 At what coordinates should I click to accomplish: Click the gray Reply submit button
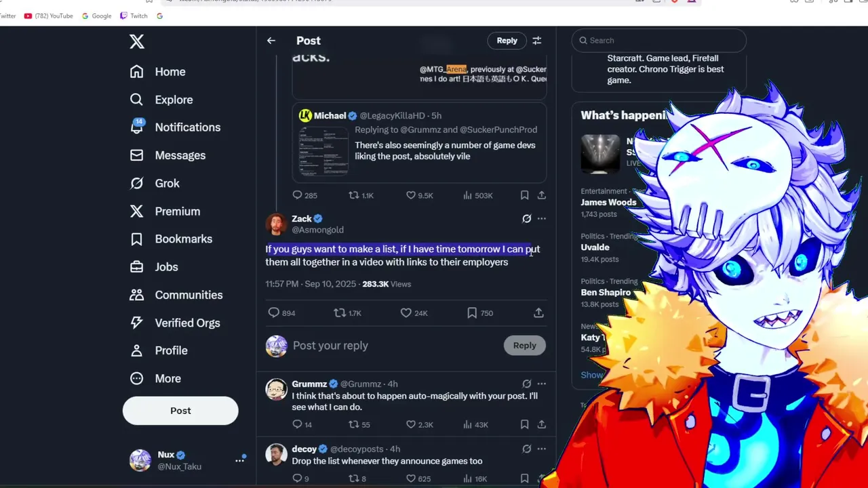(x=524, y=346)
